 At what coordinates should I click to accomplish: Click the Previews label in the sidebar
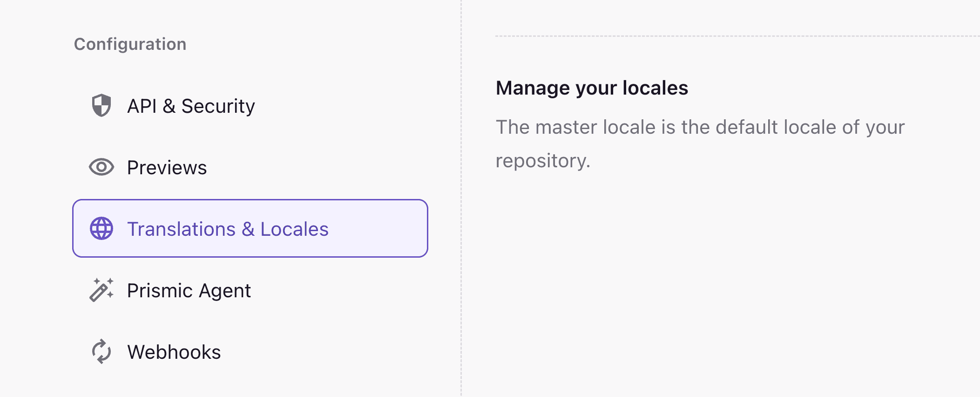pos(167,168)
